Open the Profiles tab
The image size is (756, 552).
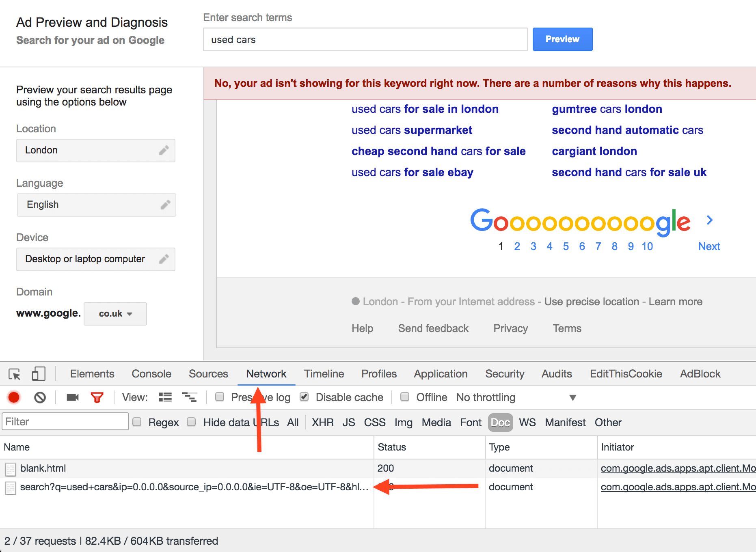point(379,374)
